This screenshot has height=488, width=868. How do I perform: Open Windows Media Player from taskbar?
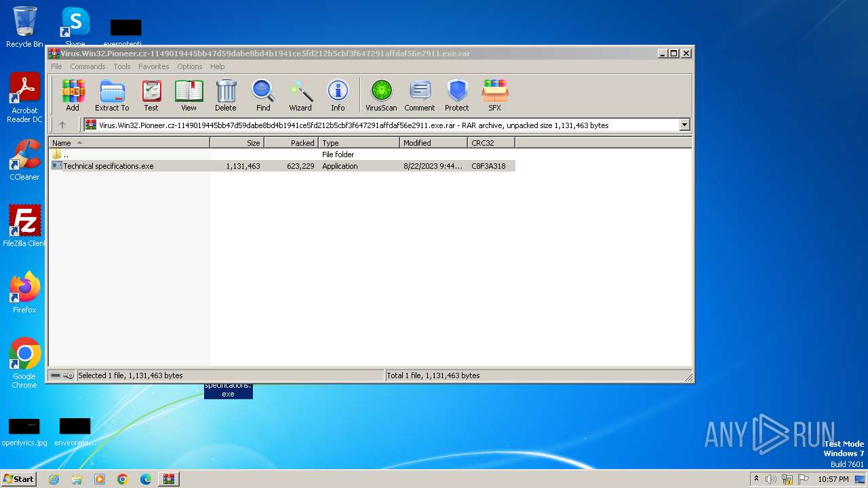(x=100, y=479)
